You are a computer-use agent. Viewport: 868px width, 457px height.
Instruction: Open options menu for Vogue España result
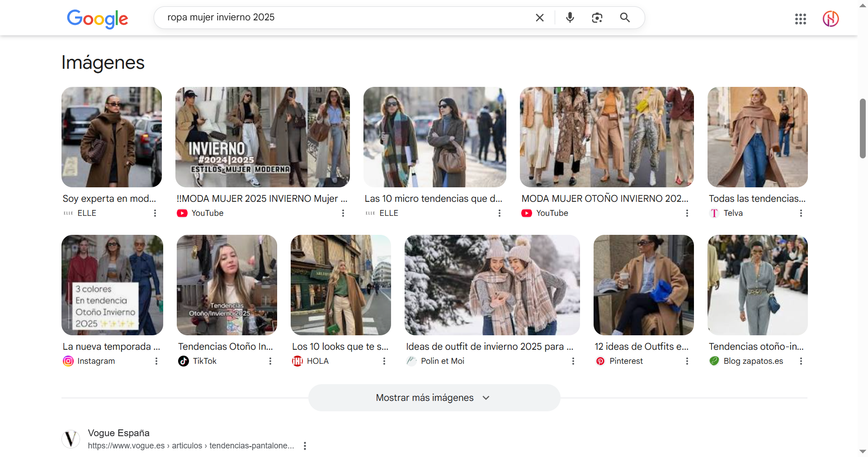tap(305, 446)
